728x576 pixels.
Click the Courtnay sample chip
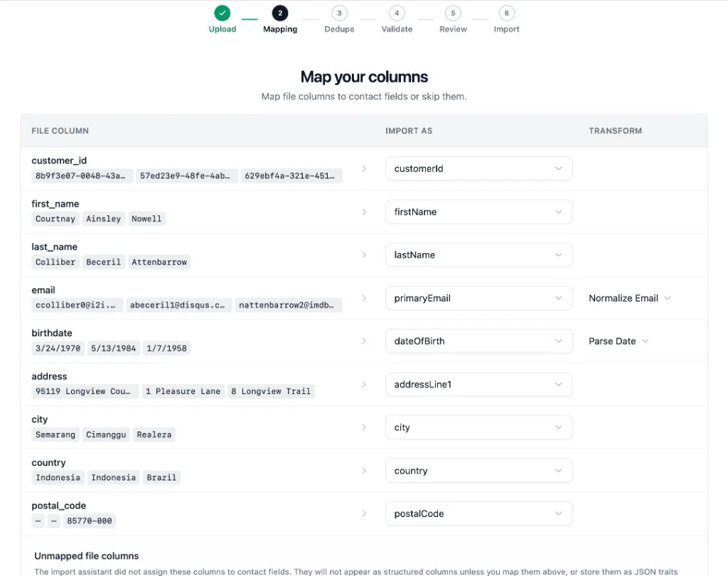click(x=55, y=219)
